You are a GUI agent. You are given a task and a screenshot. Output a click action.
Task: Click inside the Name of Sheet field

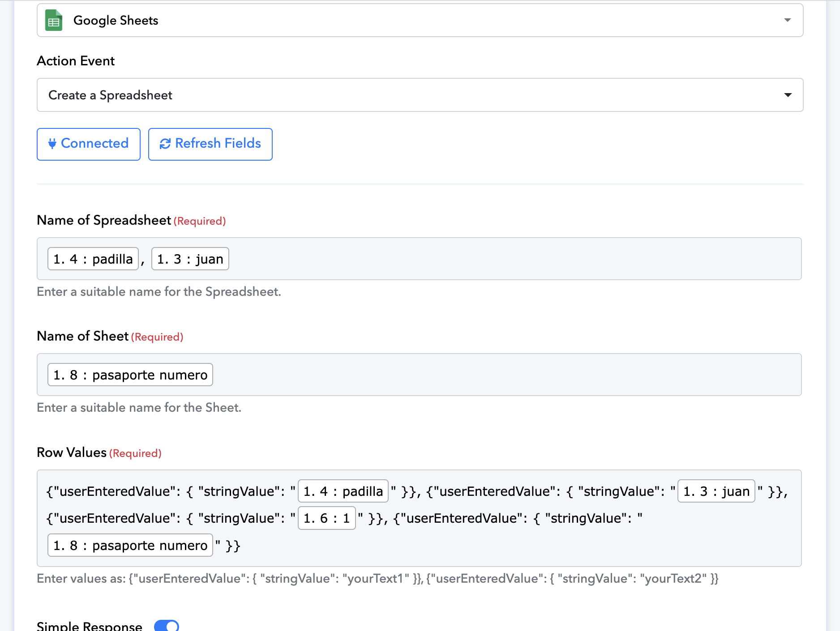tap(419, 375)
